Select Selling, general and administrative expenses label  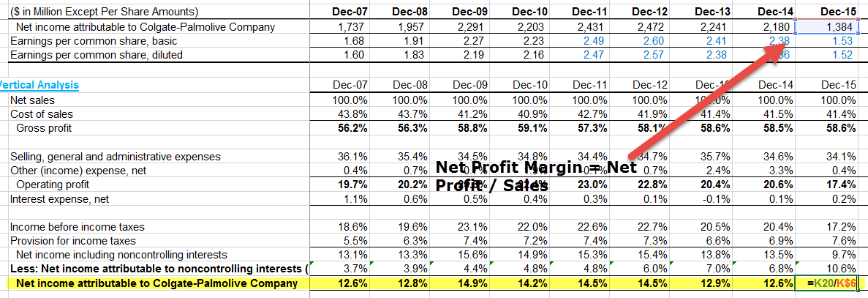(115, 157)
